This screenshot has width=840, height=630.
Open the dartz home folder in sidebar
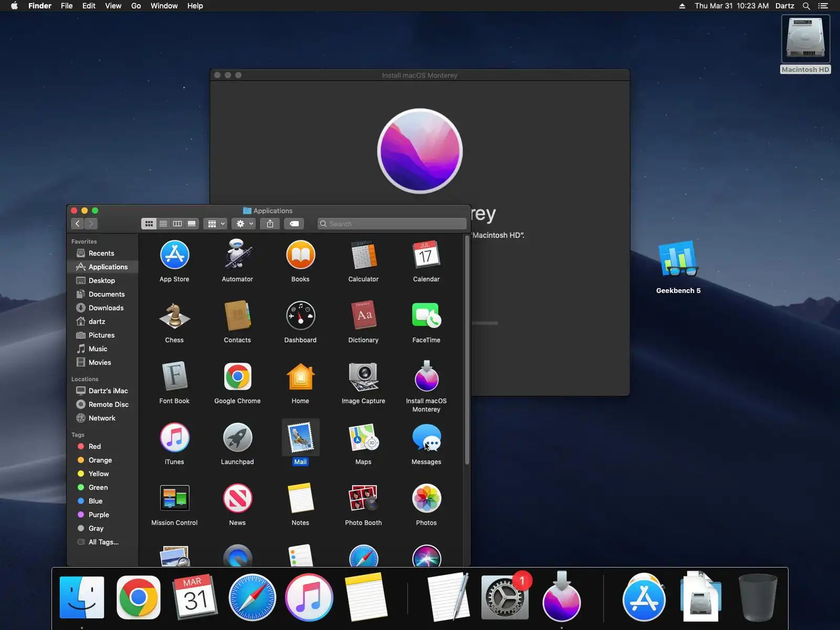[103, 321]
